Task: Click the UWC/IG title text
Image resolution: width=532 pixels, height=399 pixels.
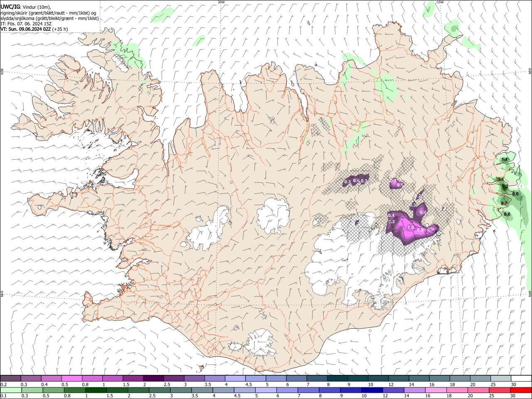Action: tap(10, 7)
